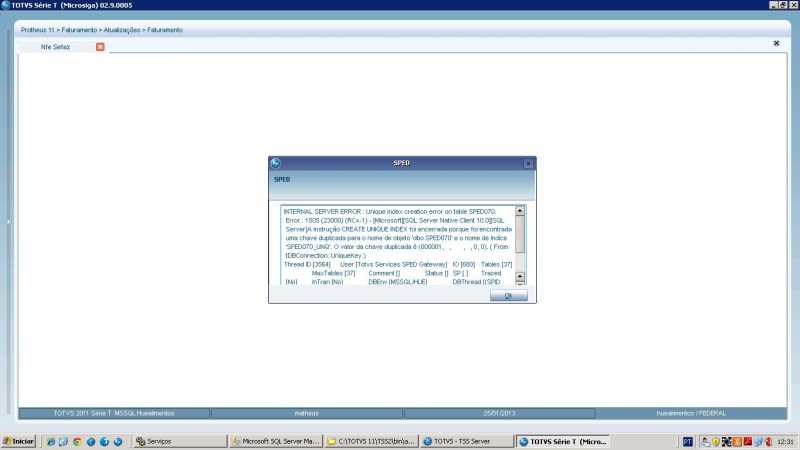Launch Chrome from quick launch bar

pos(77,442)
